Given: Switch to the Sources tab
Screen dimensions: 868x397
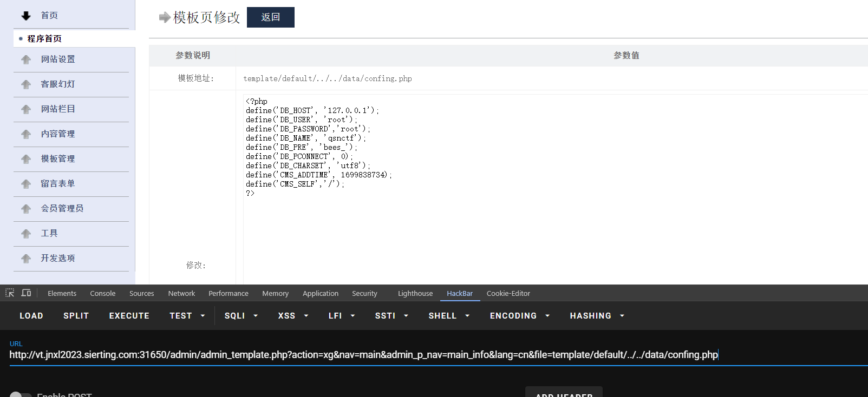Looking at the screenshot, I should (142, 293).
